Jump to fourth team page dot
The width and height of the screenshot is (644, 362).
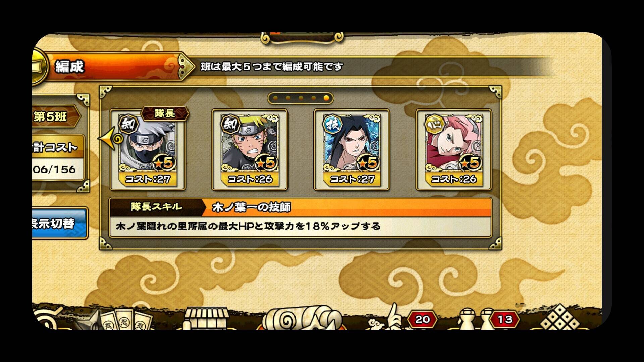314,98
